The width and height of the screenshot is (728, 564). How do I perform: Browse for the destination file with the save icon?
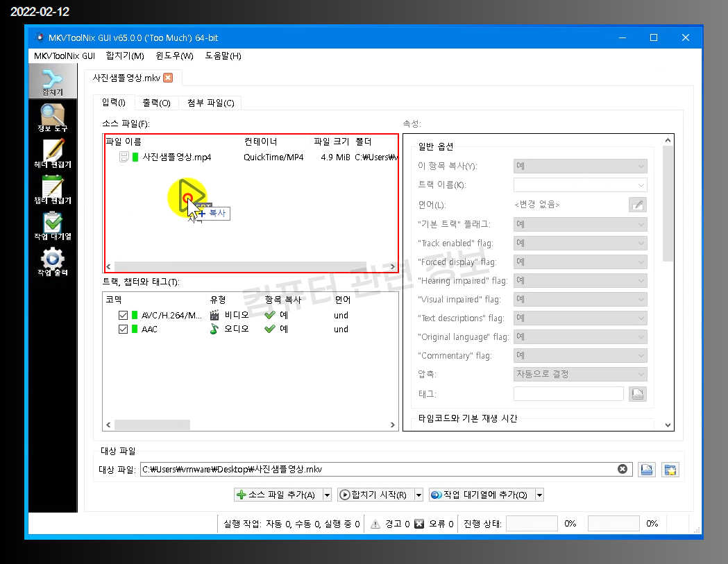pyautogui.click(x=646, y=470)
